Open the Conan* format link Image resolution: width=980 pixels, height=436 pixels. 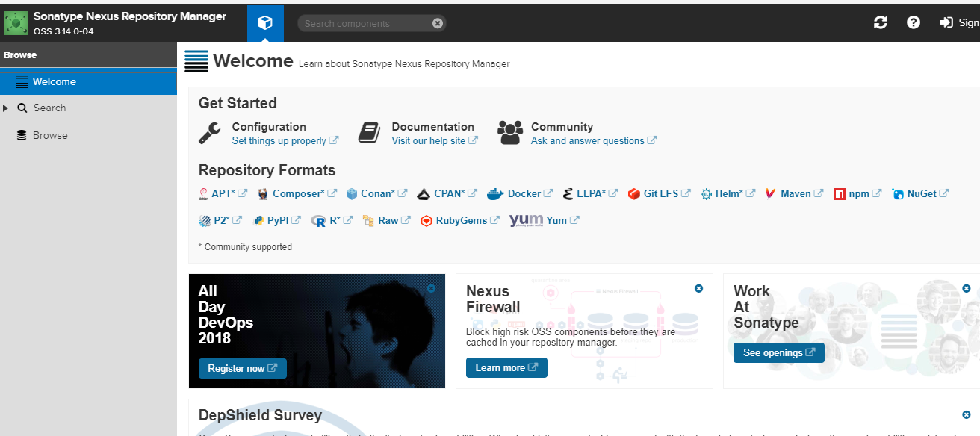coord(384,193)
